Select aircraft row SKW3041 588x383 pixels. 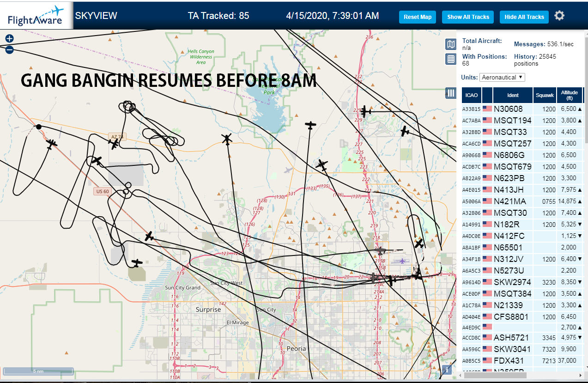pos(522,349)
